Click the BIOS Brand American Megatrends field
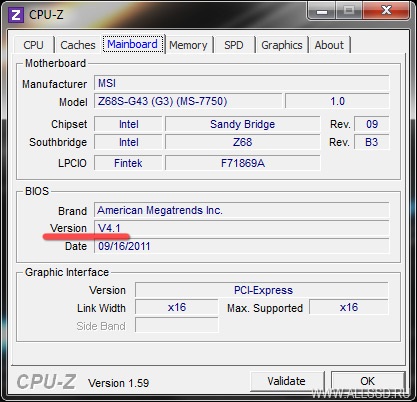 241,210
